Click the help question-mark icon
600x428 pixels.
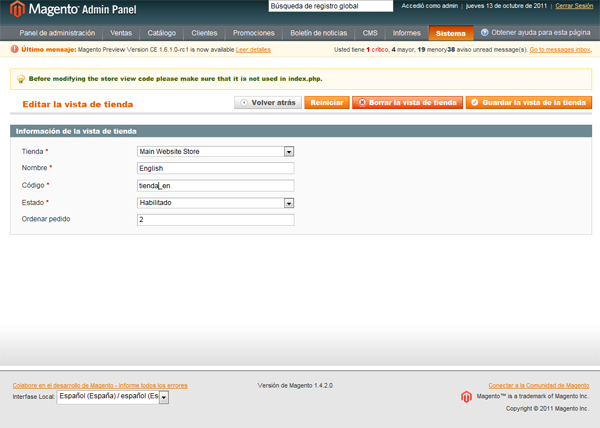tap(484, 33)
